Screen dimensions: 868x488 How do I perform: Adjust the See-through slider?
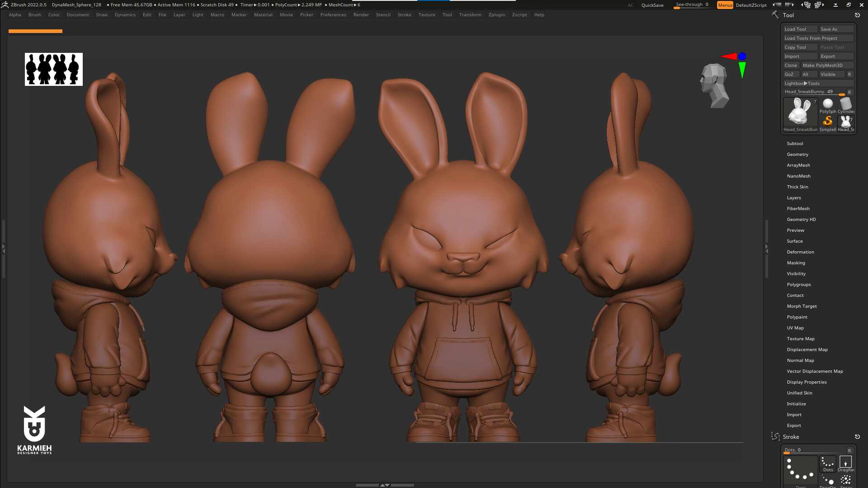(692, 5)
